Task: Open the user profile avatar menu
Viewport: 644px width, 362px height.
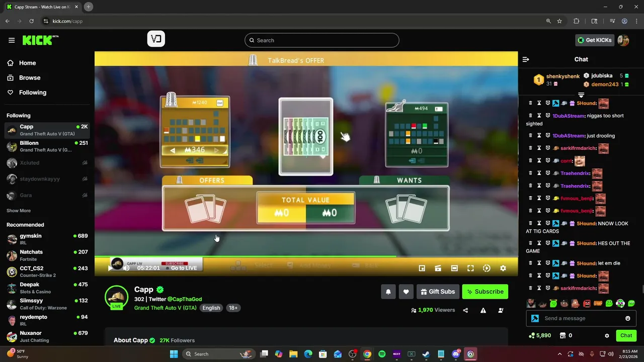Action: (623, 40)
